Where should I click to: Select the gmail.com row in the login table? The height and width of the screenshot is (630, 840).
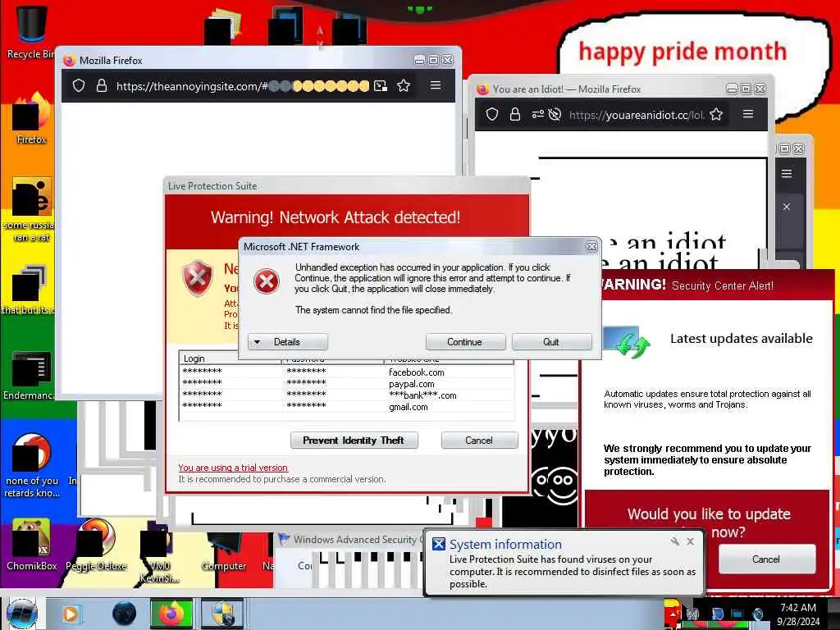346,407
